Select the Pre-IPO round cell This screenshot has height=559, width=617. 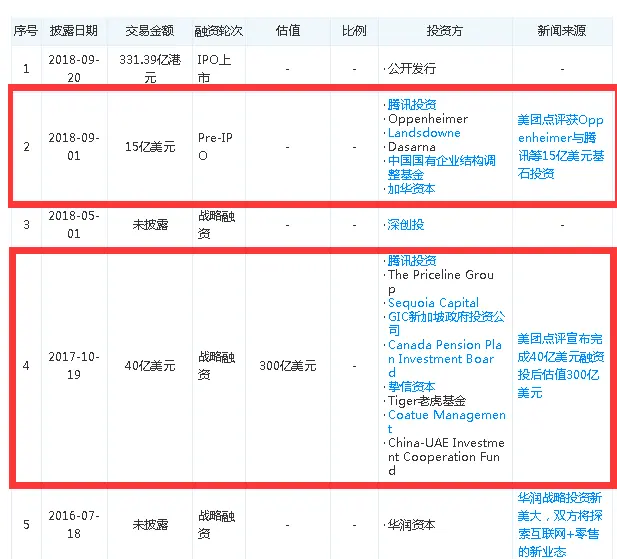[215, 146]
